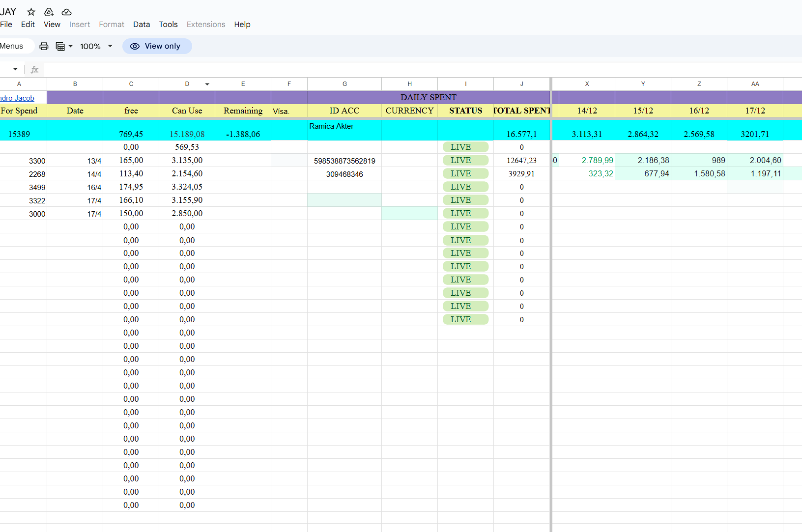Image resolution: width=802 pixels, height=532 pixels.
Task: Select the CURRENCY header cell
Action: 409,111
